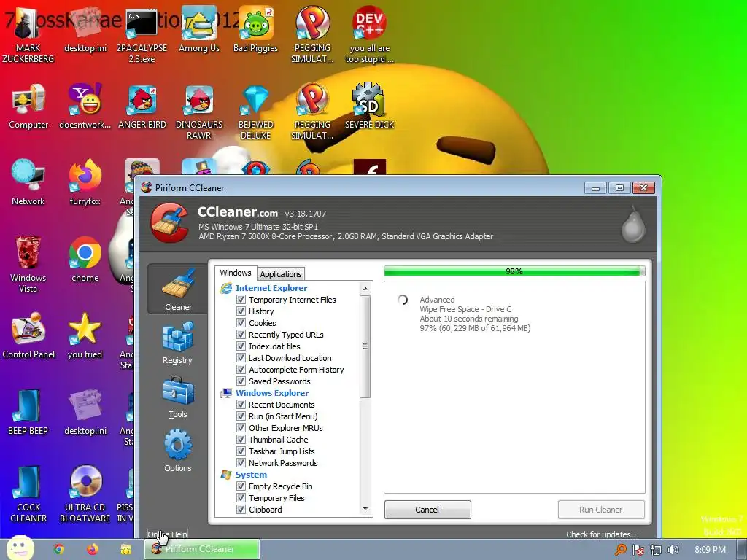Click the 8:09 PM taskbar clock

711,550
